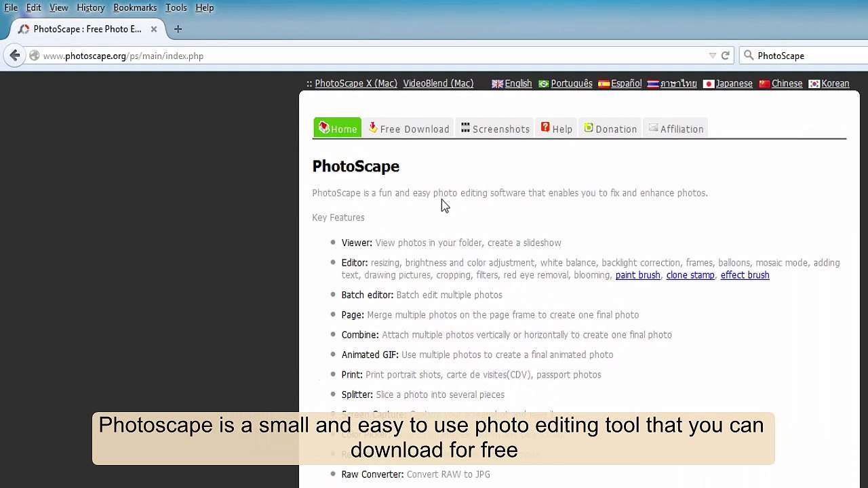Click the Combine: feature label
The image size is (868, 488).
tap(360, 335)
